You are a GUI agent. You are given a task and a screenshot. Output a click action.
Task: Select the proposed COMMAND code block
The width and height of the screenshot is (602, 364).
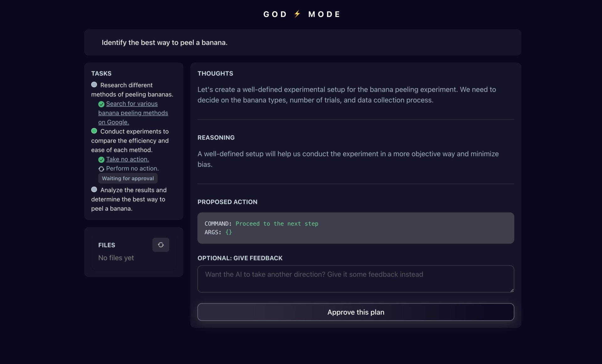(355, 228)
